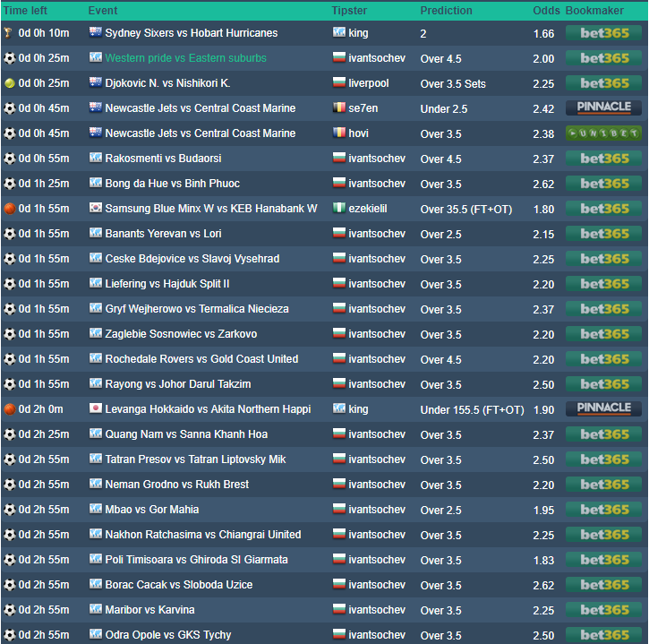Open Tatran Presov vs Tatran Liptovsky Mik event
Screen dimensions: 649x644
[x=195, y=459]
